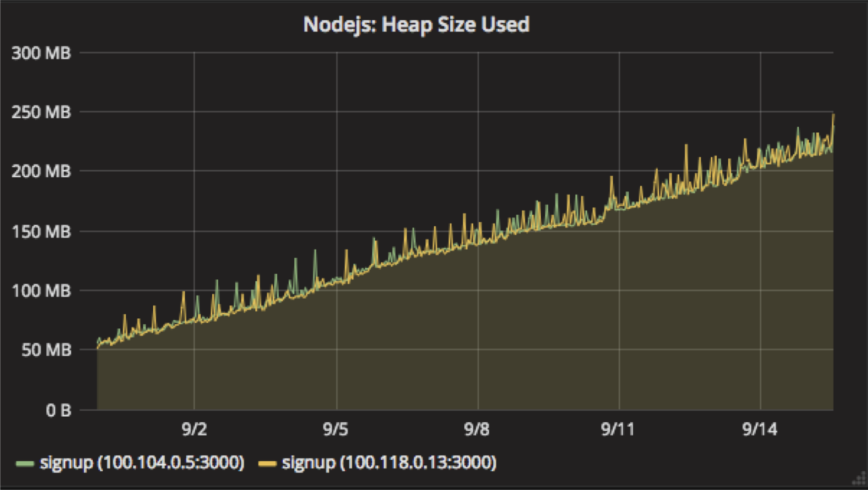Click the 9/14 x-axis date label
The height and width of the screenshot is (490, 868).
[x=760, y=430]
